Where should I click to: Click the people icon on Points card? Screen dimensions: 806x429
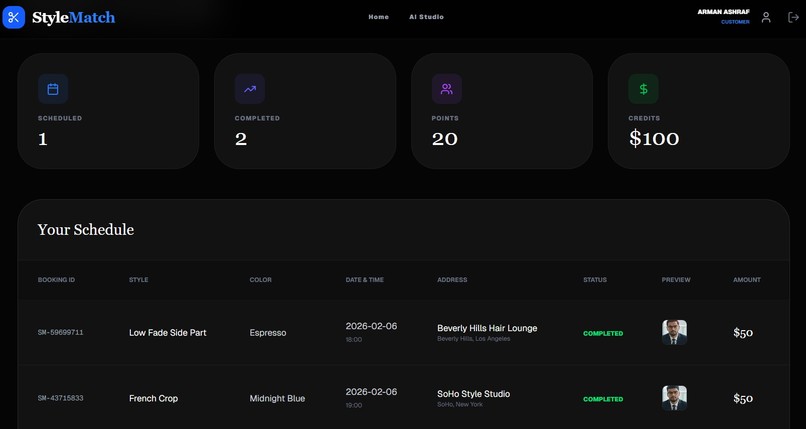pyautogui.click(x=447, y=89)
